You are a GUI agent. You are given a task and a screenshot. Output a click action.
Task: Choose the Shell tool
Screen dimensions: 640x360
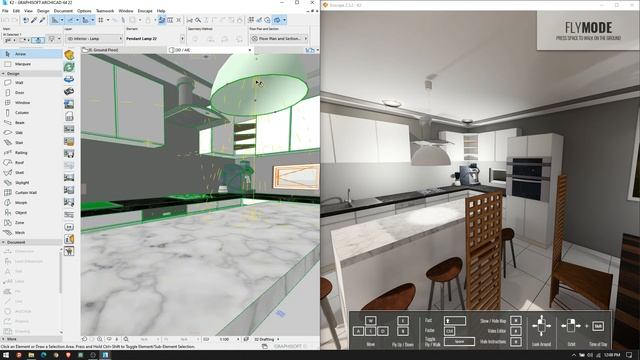click(31, 173)
